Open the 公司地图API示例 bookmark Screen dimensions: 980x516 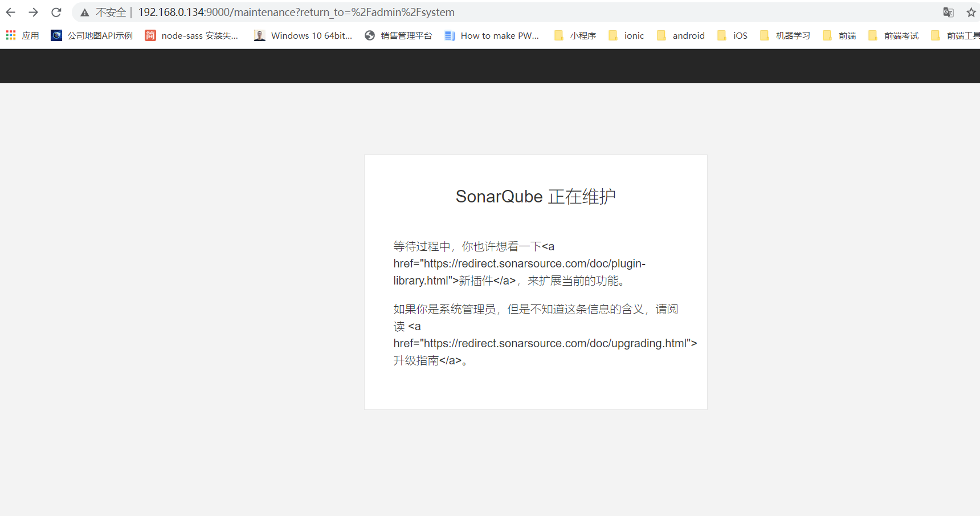(x=92, y=35)
